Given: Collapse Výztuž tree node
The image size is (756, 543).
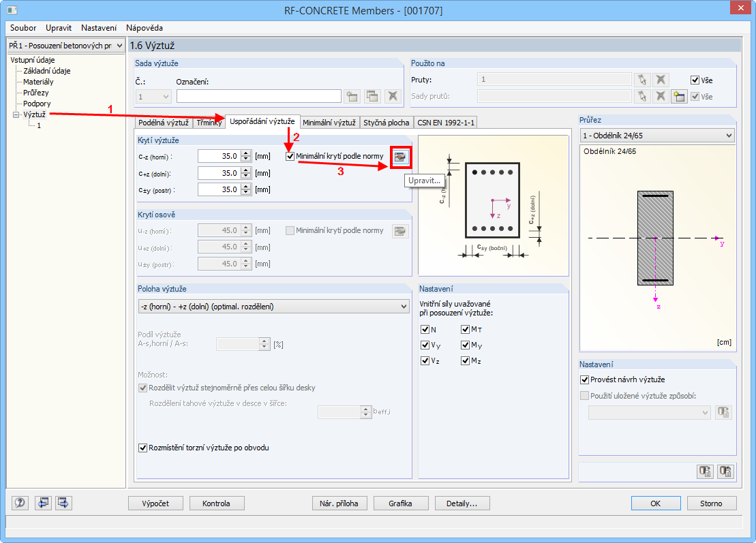Looking at the screenshot, I should [x=16, y=114].
